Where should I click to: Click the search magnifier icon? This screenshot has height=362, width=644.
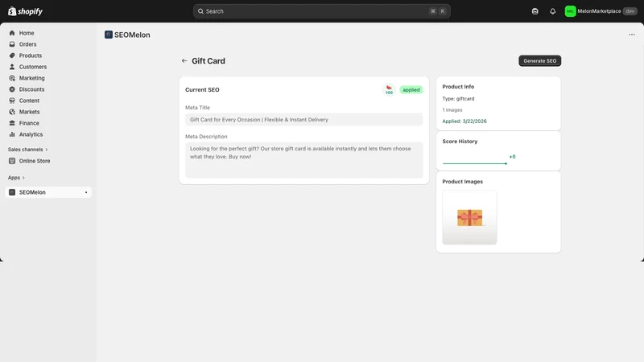point(200,11)
